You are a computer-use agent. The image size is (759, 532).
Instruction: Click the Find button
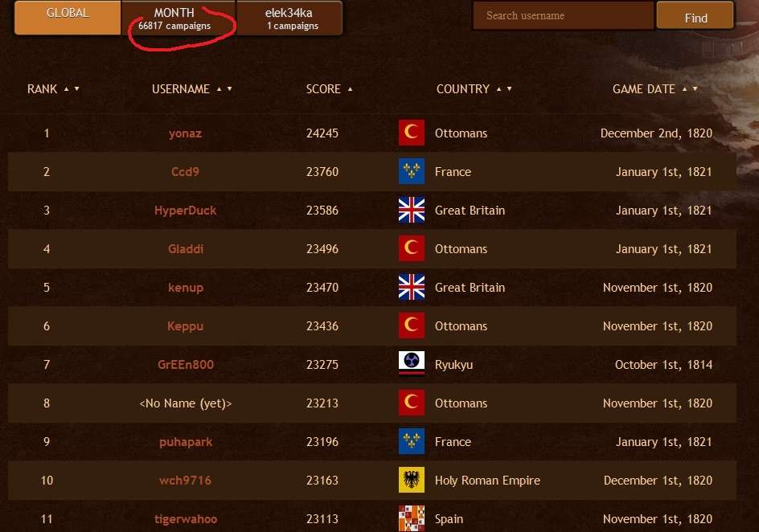tap(695, 16)
